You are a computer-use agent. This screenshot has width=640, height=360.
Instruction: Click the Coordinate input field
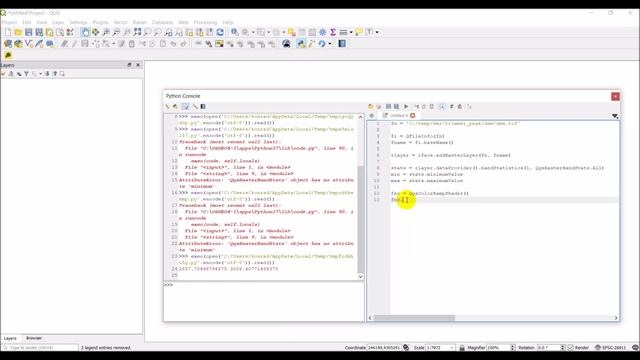[x=384, y=348]
